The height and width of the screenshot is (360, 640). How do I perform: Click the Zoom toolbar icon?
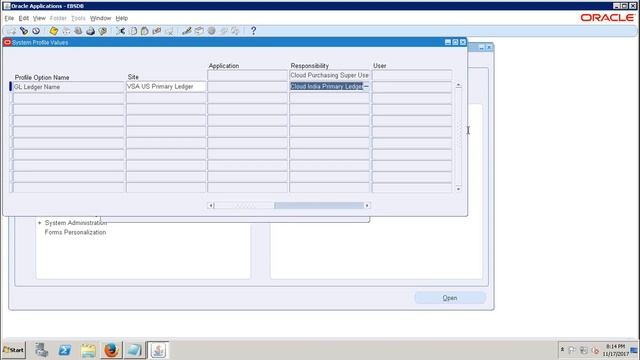pyautogui.click(x=199, y=31)
